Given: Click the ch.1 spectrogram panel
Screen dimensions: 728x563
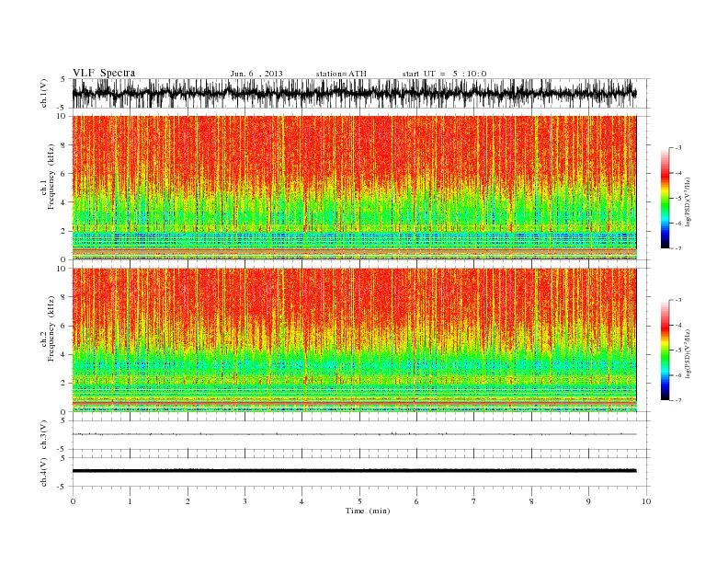Looking at the screenshot, I should [x=354, y=188].
